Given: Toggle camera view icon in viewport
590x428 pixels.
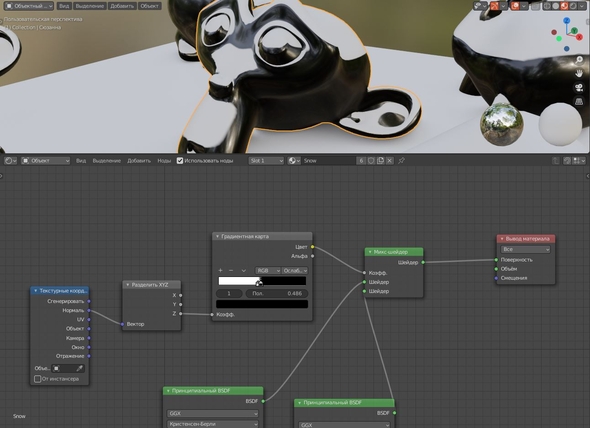Looking at the screenshot, I should click(579, 87).
